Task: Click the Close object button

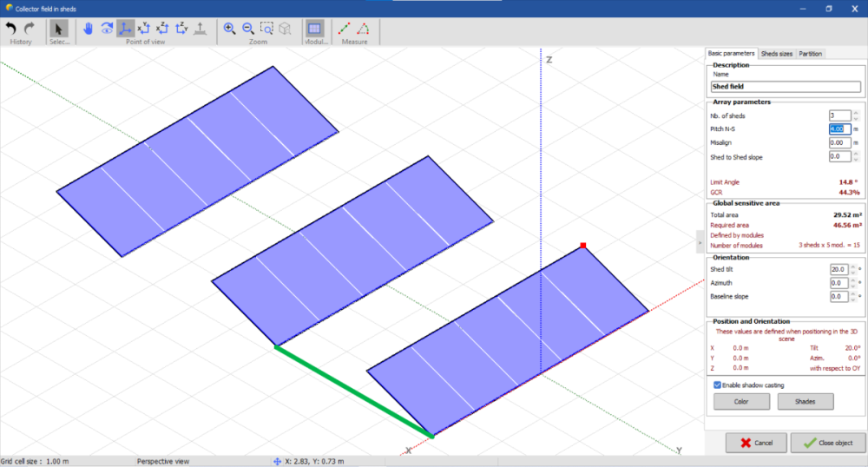Action: tap(827, 443)
